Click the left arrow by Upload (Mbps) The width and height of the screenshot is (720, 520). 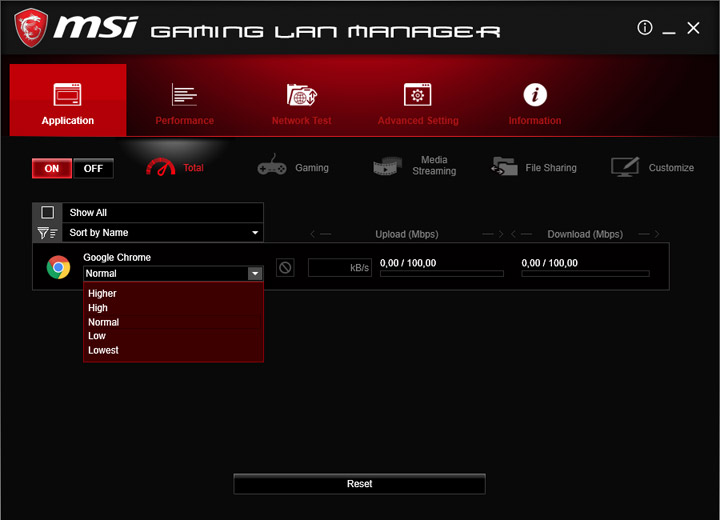coord(320,234)
